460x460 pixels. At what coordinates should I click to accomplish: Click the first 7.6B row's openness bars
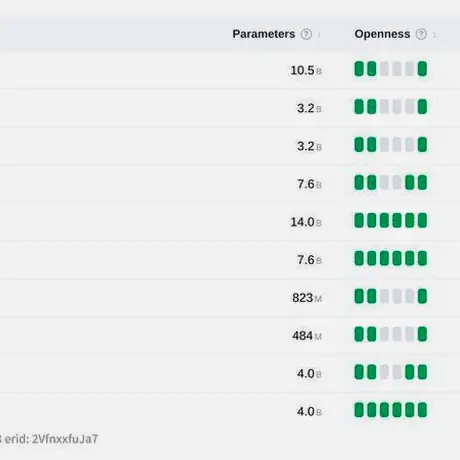[391, 183]
